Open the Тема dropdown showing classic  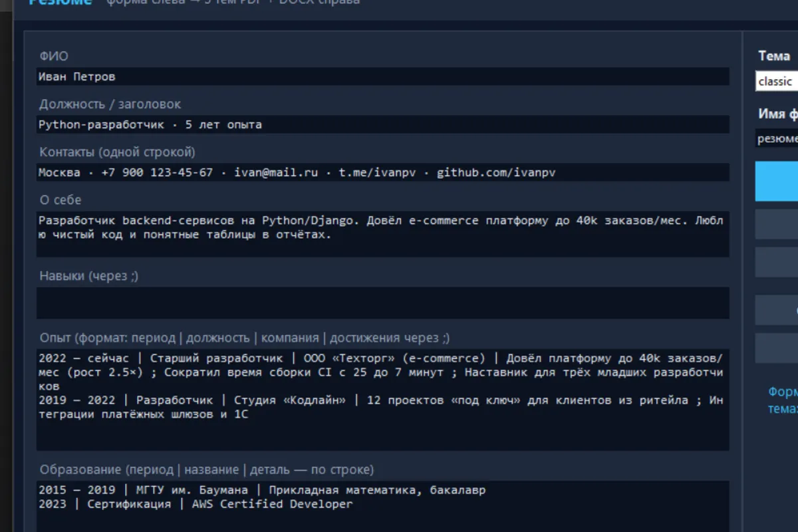777,81
